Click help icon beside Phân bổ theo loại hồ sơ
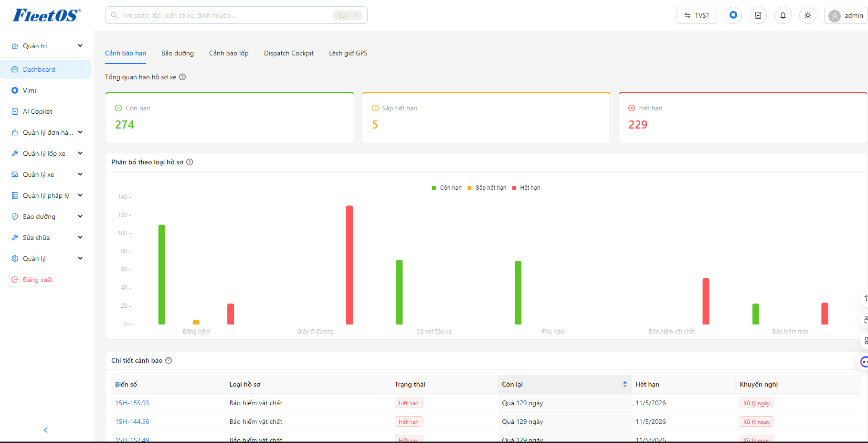 (190, 162)
